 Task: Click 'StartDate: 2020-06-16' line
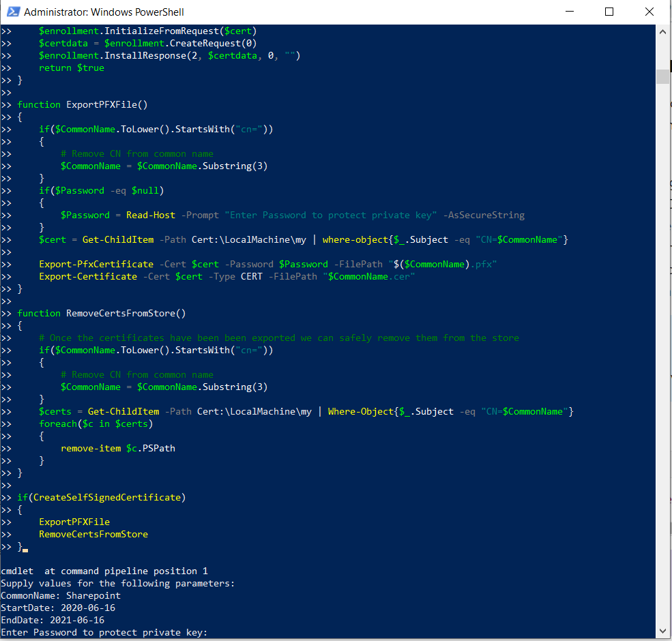(x=58, y=608)
